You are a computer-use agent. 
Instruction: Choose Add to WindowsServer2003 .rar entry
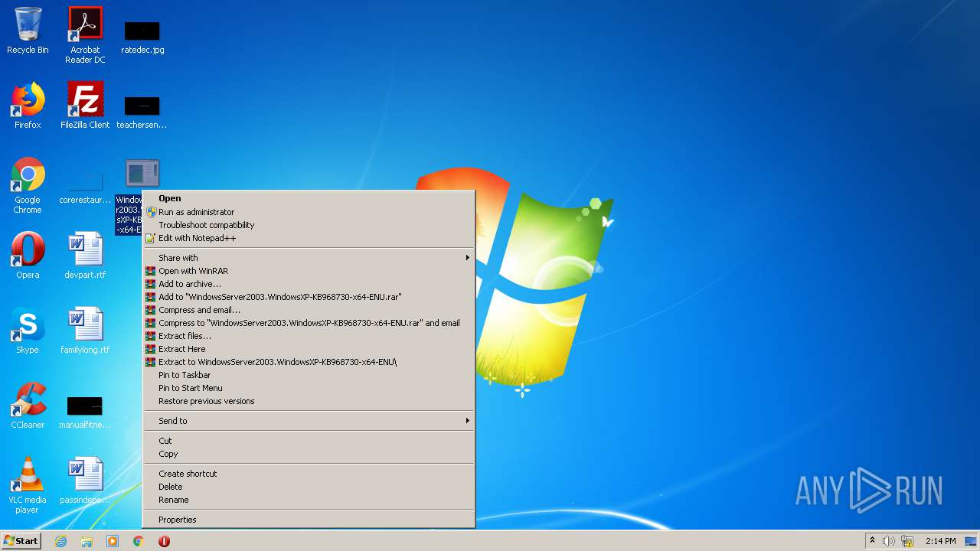(309, 297)
